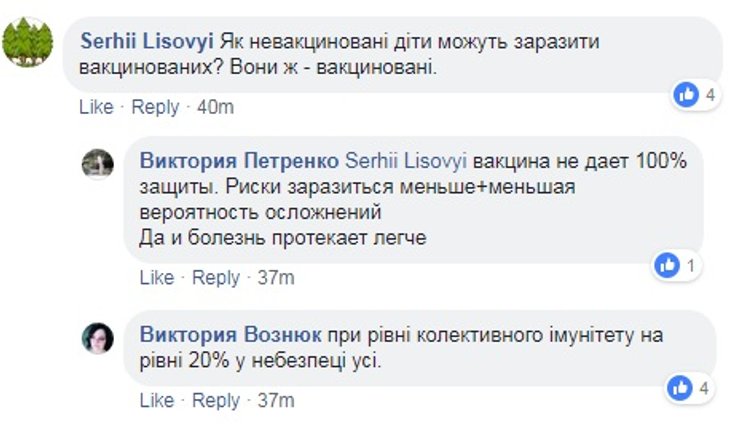Like Serhii Lisovyi's comment

tap(96, 107)
